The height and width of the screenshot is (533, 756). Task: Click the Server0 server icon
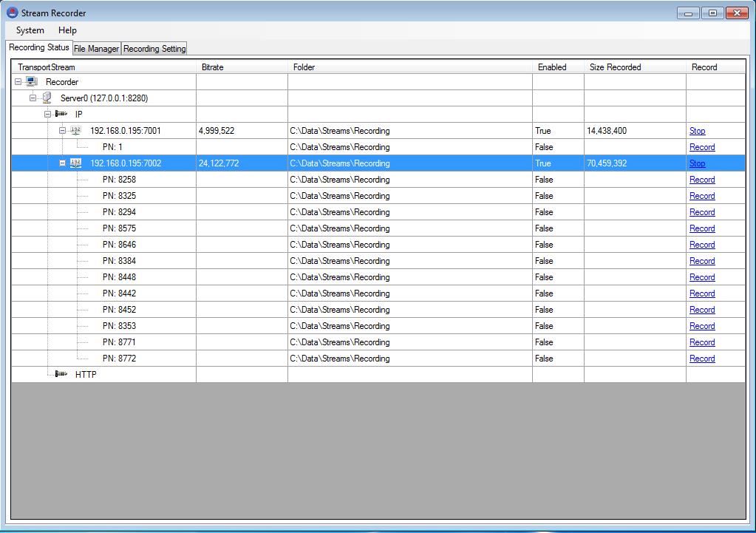pos(47,98)
